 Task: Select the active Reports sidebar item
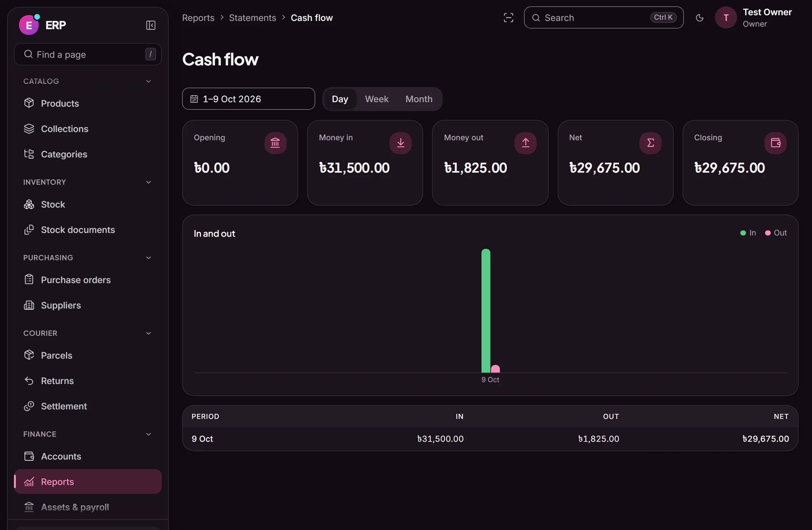pos(88,481)
